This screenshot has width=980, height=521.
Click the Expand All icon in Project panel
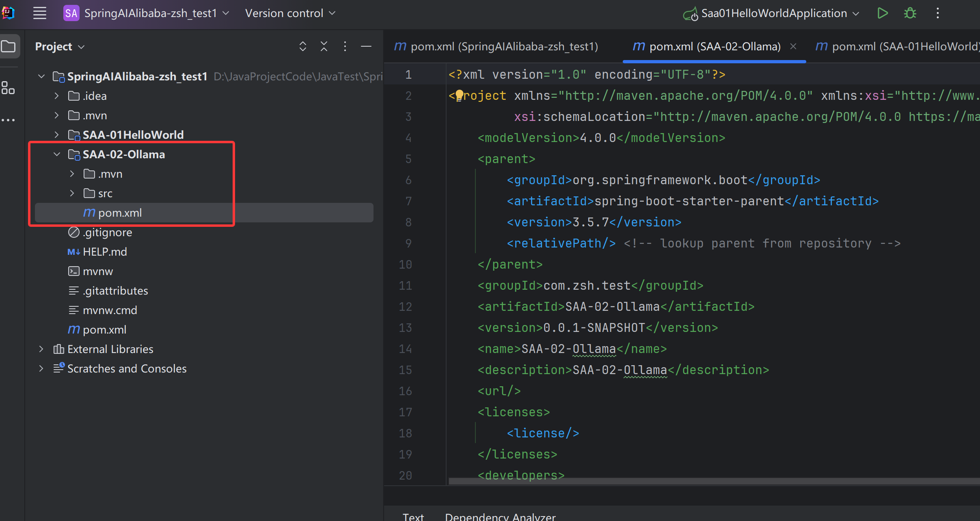(302, 47)
